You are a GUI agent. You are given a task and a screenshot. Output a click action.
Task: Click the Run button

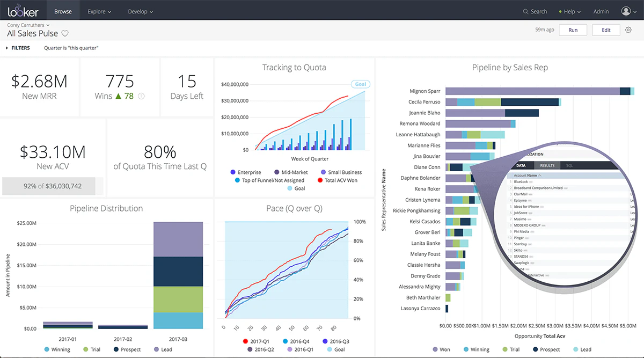point(573,30)
